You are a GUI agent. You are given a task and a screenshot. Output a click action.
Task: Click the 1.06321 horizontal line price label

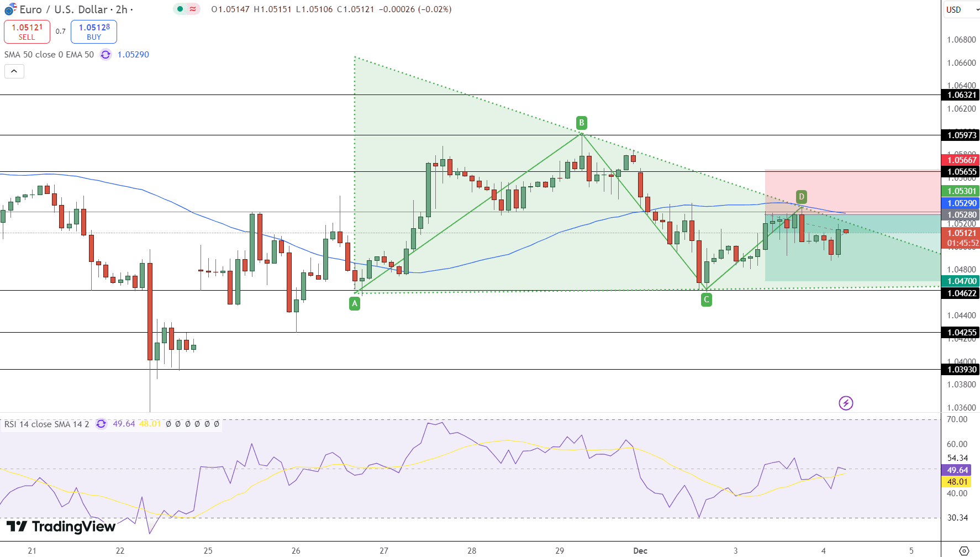tap(961, 95)
